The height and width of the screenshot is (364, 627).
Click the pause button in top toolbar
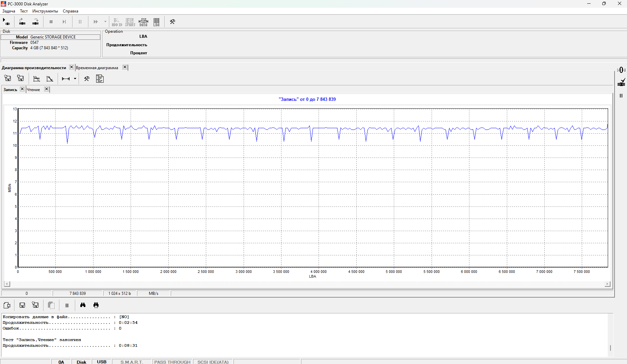pyautogui.click(x=80, y=22)
